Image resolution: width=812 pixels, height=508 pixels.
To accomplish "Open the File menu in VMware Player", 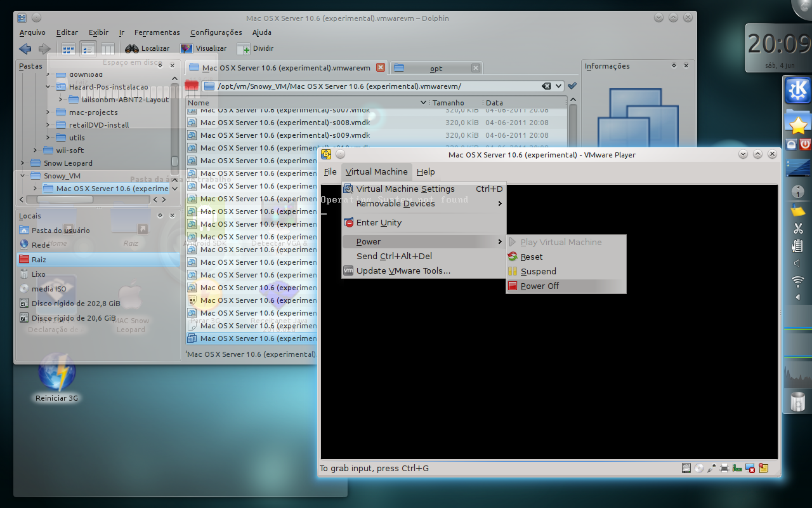I will click(x=330, y=172).
